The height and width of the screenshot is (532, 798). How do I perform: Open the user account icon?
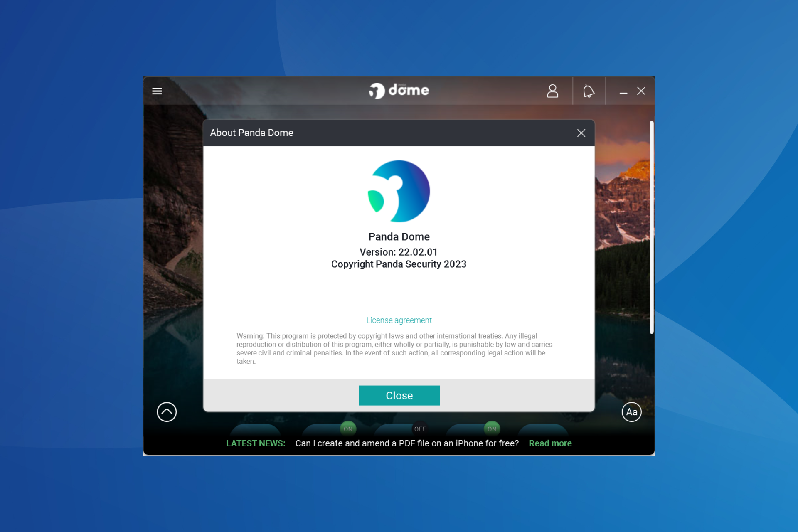pyautogui.click(x=553, y=91)
